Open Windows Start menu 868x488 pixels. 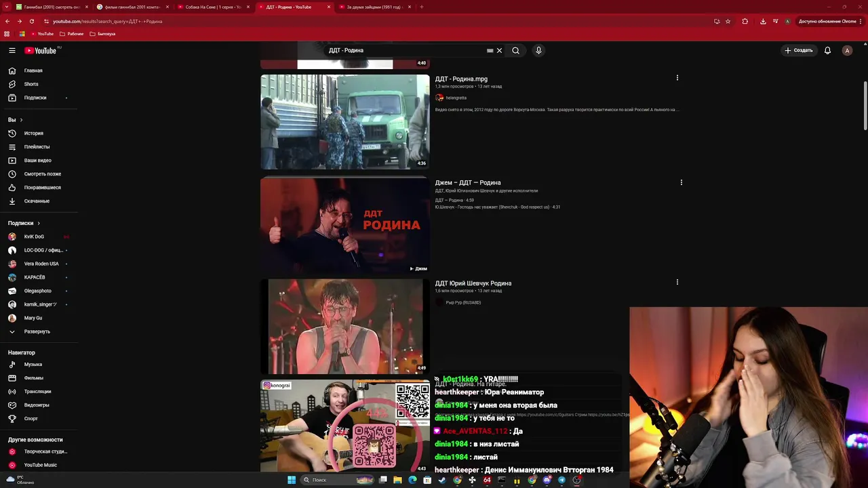click(x=292, y=480)
